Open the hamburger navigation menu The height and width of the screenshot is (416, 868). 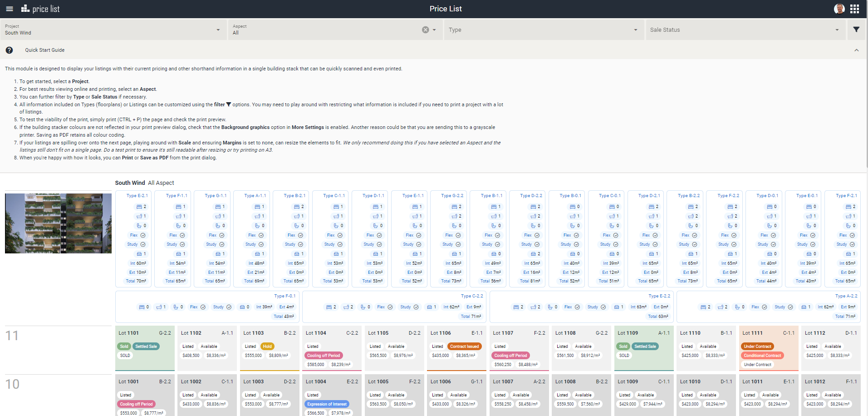coord(9,9)
